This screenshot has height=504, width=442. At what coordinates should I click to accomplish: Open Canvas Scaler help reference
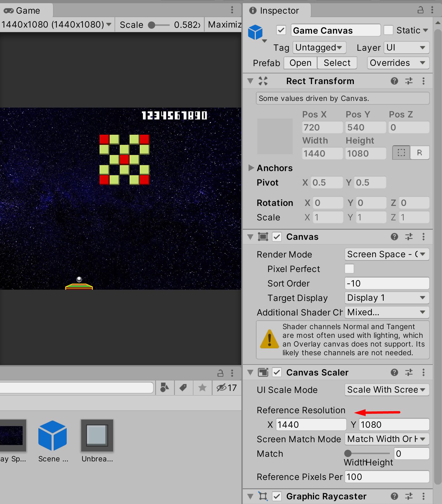394,372
